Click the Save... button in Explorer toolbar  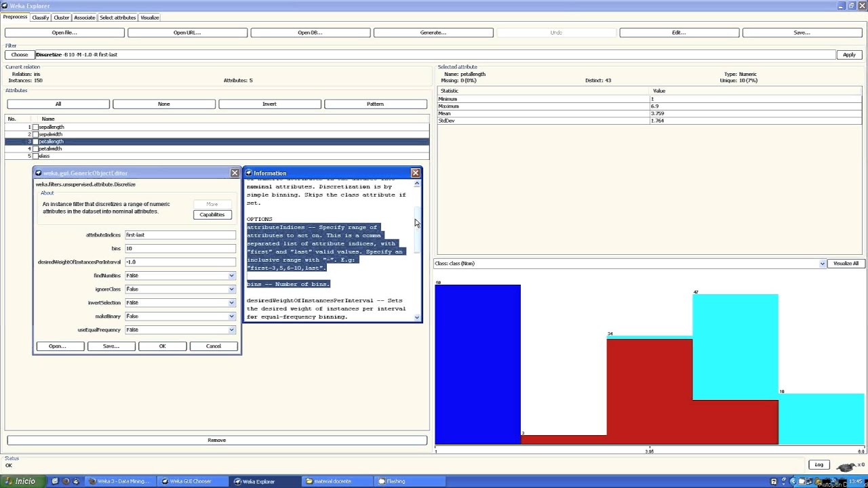[802, 33]
